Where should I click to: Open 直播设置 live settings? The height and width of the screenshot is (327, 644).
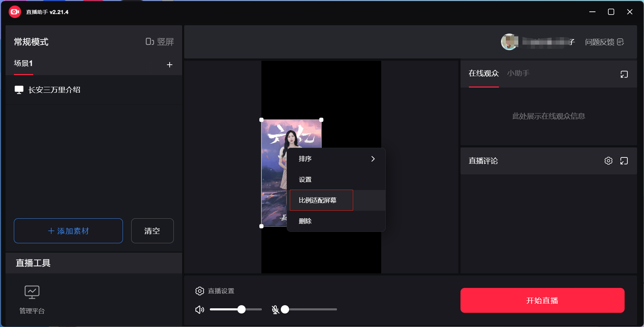[x=215, y=291]
